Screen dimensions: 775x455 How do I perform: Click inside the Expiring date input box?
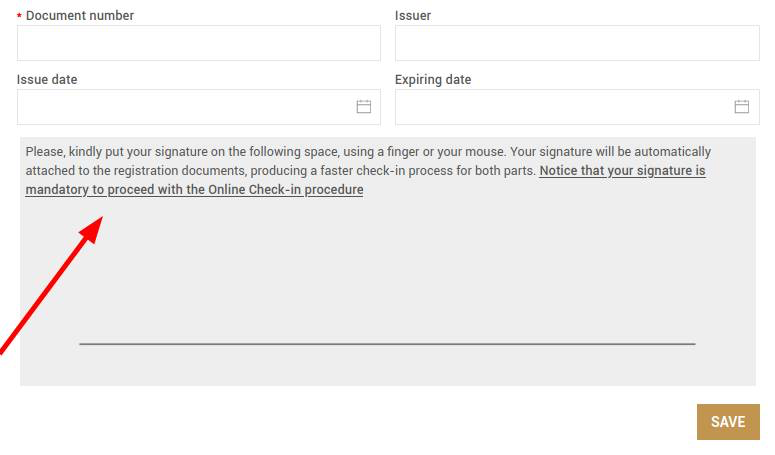click(577, 107)
